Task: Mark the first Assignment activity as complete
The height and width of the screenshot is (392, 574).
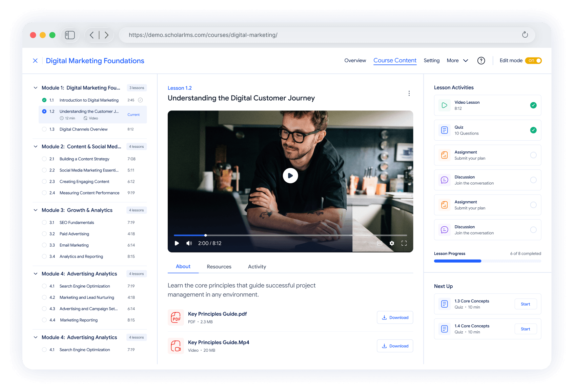Action: [533, 155]
